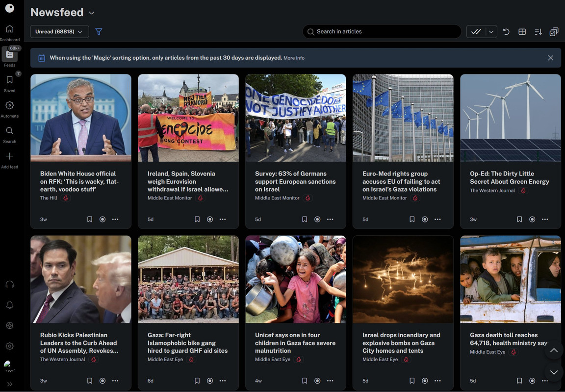Image resolution: width=565 pixels, height=392 pixels.
Task: Save the Israel drops incendiary bombs article
Action: pyautogui.click(x=412, y=380)
